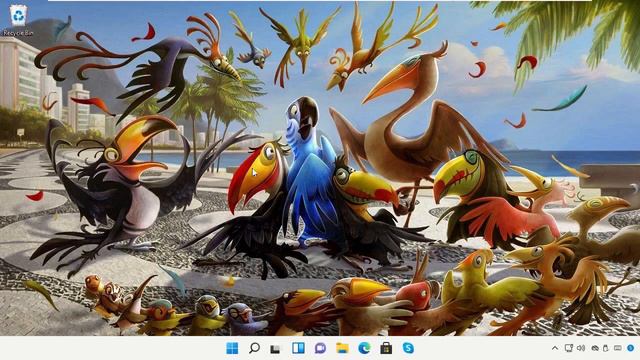The height and width of the screenshot is (360, 640).
Task: Open the touch keyboard tray icon
Action: 618,348
